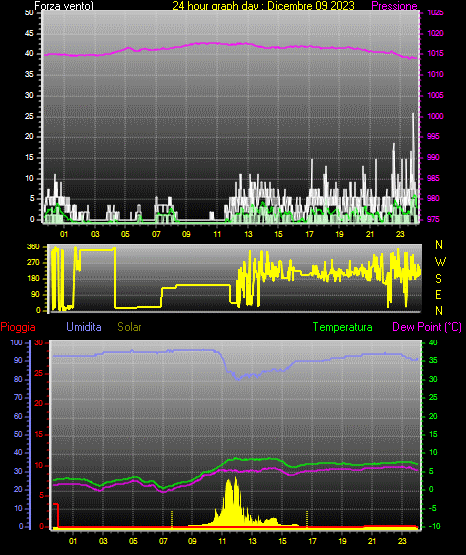Click hour 23 under the wind speed chart
Image resolution: width=466 pixels, height=555 pixels.
pos(400,234)
